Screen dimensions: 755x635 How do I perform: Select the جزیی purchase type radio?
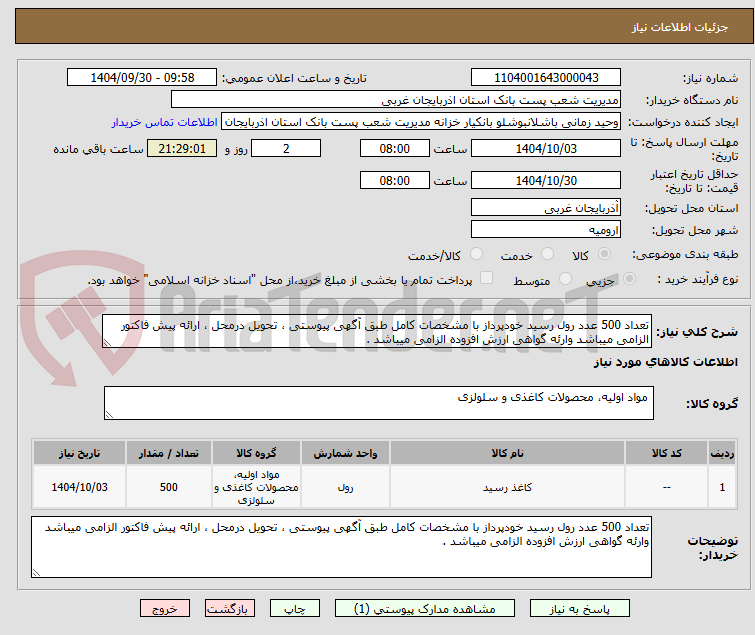629,279
